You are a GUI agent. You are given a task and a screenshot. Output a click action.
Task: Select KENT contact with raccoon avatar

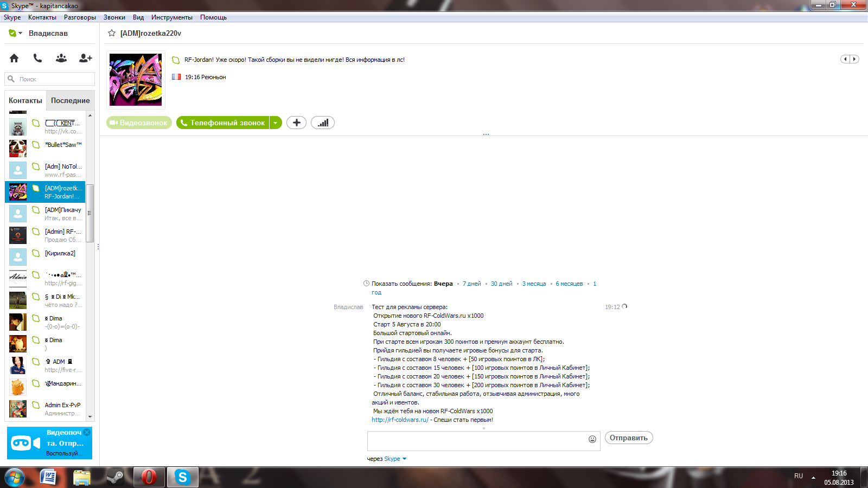pyautogui.click(x=46, y=127)
